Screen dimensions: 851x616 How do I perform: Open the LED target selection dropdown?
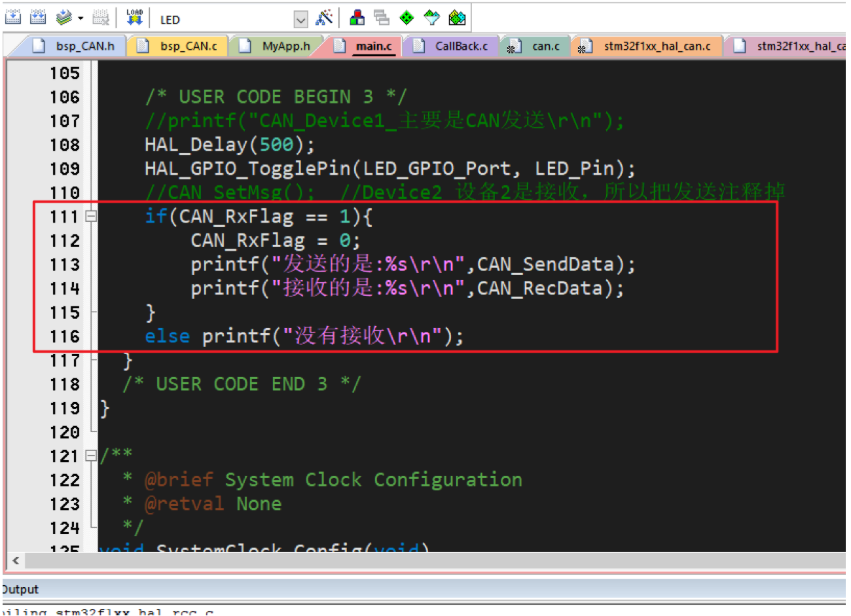(300, 20)
